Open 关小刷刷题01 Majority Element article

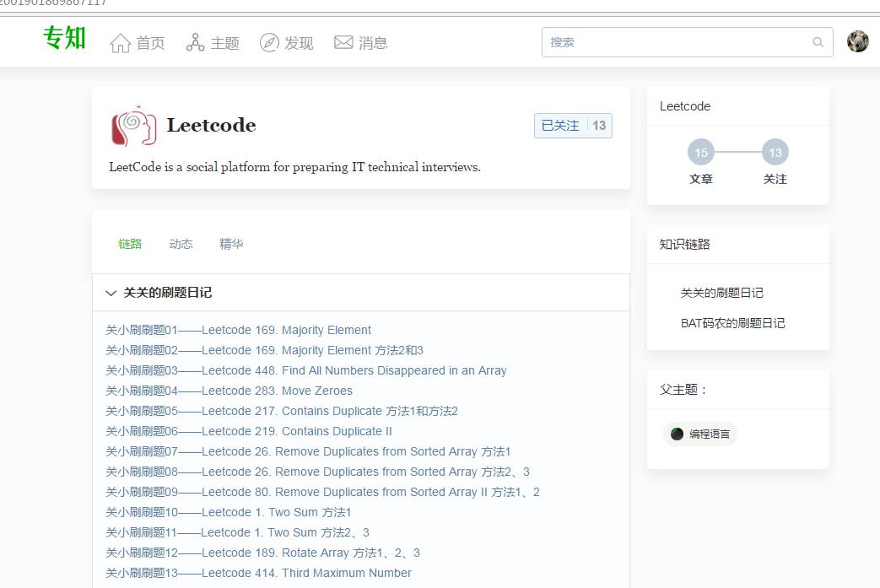238,330
